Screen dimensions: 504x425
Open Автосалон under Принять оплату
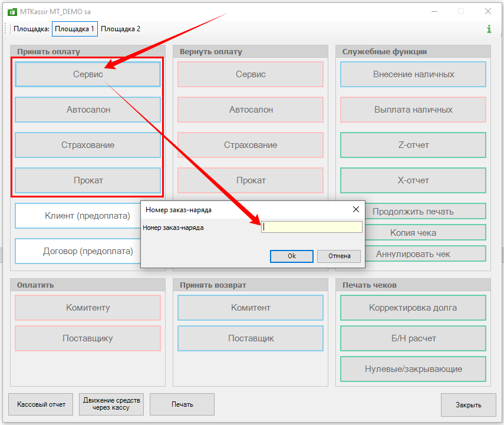pos(88,110)
